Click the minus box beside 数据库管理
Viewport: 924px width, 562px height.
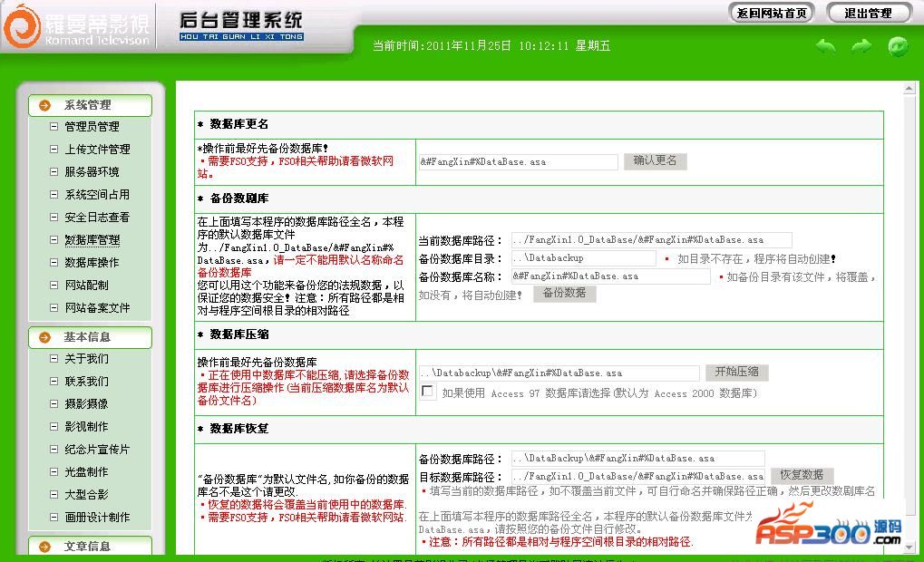[53, 240]
